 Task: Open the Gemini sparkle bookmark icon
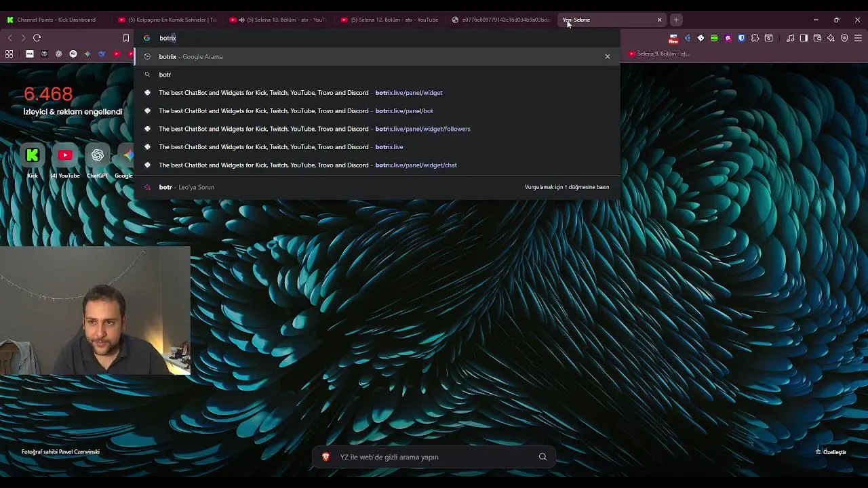(87, 54)
